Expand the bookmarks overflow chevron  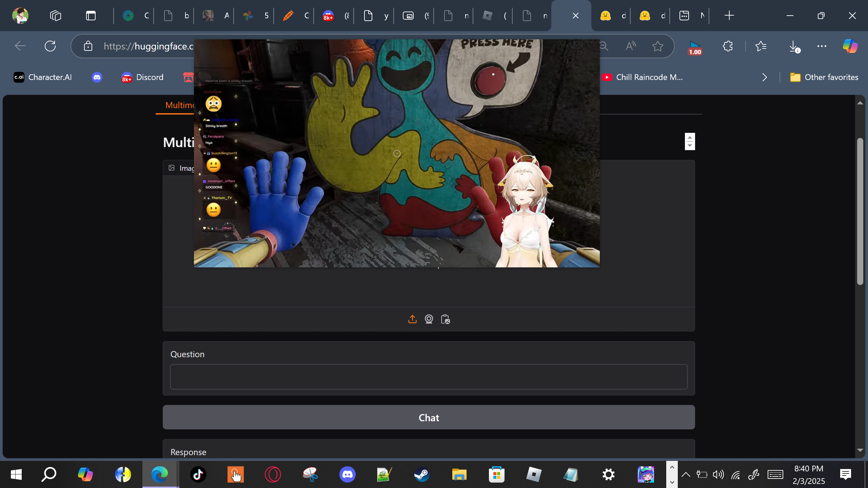click(765, 77)
